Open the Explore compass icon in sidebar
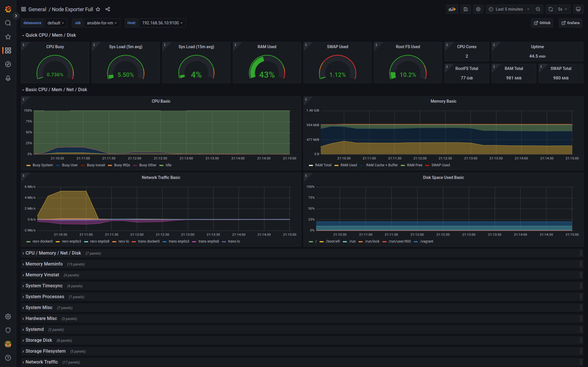This screenshot has width=588, height=367. 8,64
